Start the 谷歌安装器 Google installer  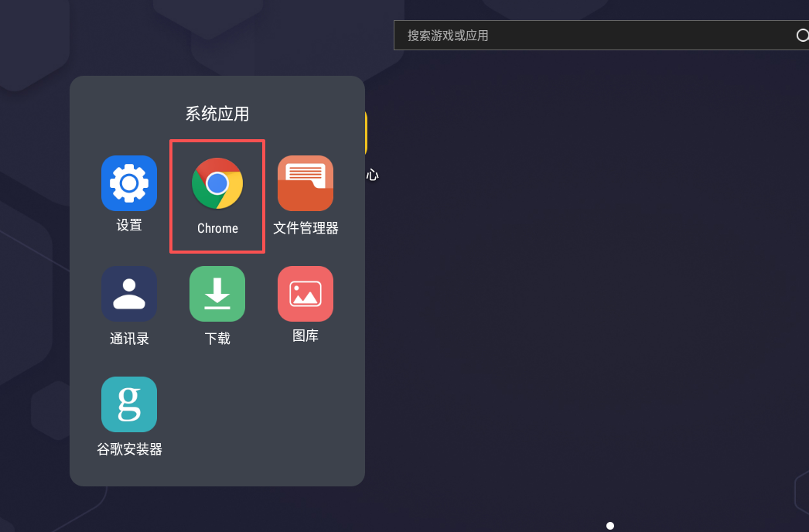[x=128, y=404]
